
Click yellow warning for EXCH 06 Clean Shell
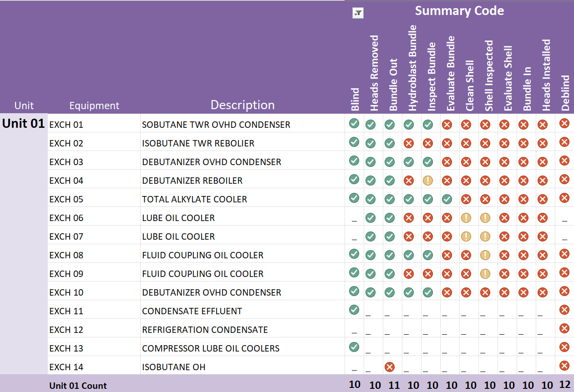pyautogui.click(x=466, y=218)
